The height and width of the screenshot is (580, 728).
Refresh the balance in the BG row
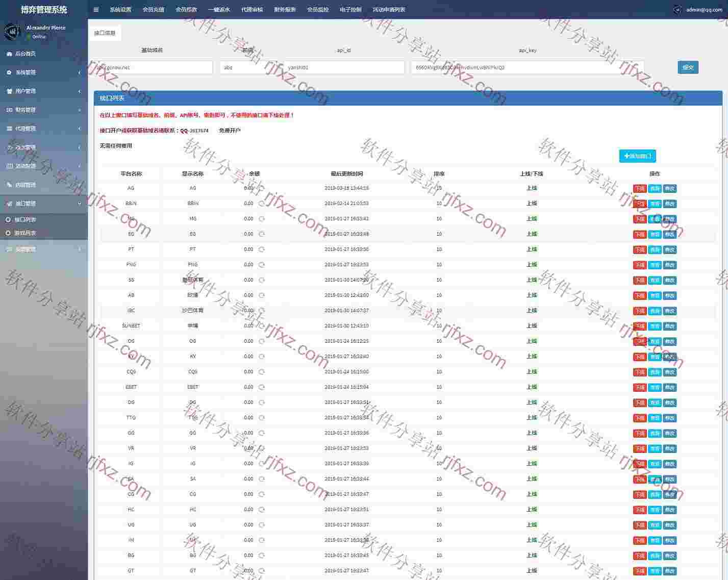coord(262,556)
